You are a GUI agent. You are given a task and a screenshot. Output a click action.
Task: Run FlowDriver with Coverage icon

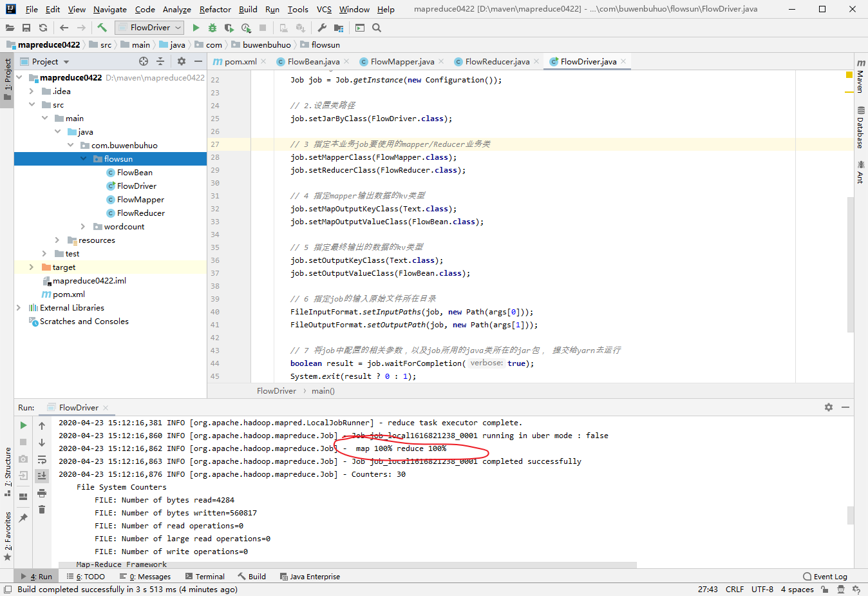(229, 28)
